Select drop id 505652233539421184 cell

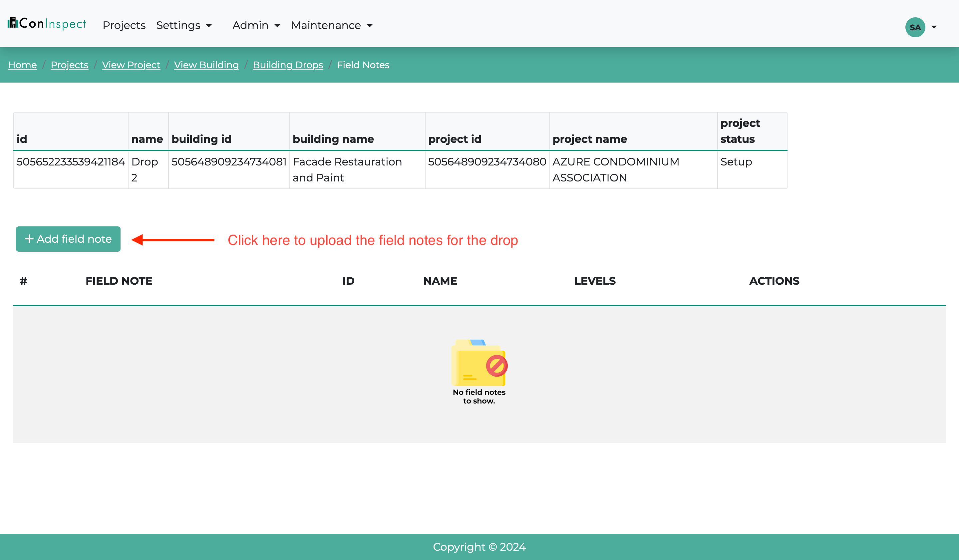[x=71, y=170]
